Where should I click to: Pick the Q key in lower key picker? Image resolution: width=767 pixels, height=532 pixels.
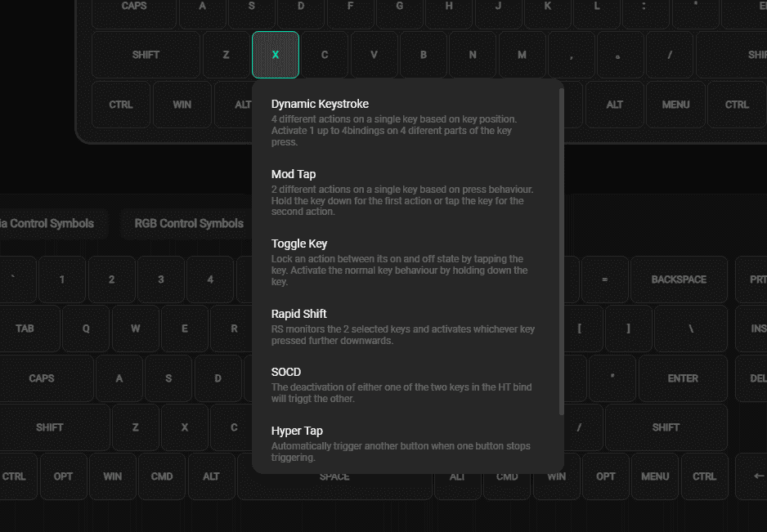point(86,329)
